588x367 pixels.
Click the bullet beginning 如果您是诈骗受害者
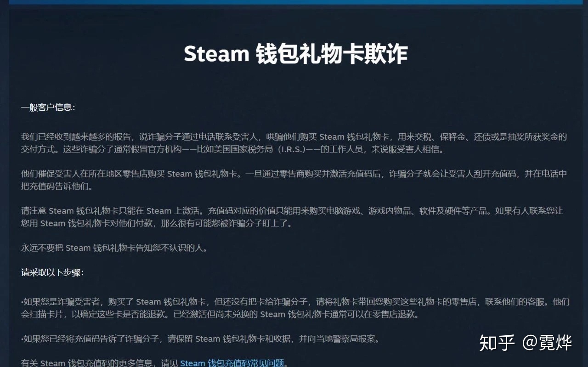(295, 308)
